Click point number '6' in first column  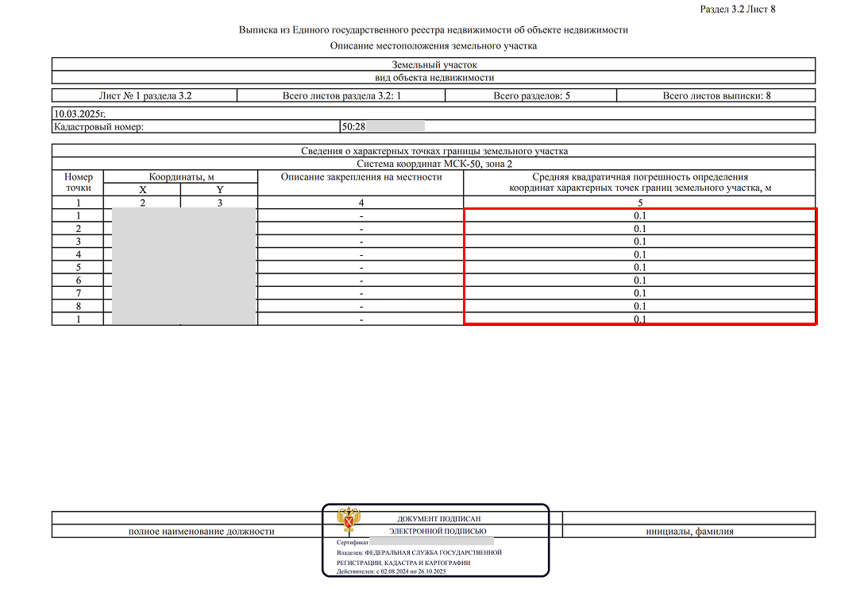coord(78,281)
